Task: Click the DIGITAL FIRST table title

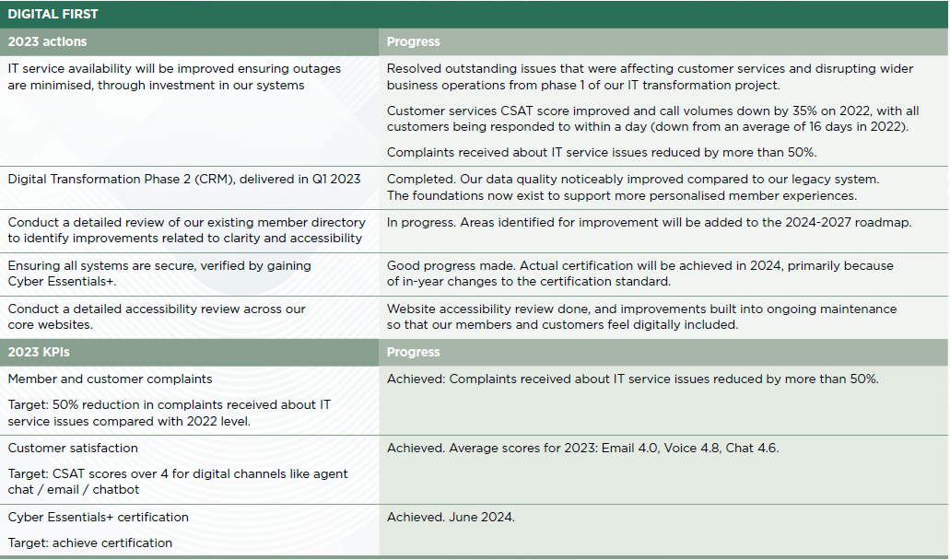Action: tap(53, 14)
